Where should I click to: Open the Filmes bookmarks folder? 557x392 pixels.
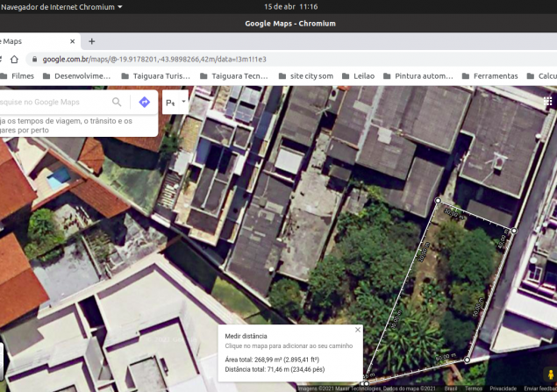click(18, 76)
